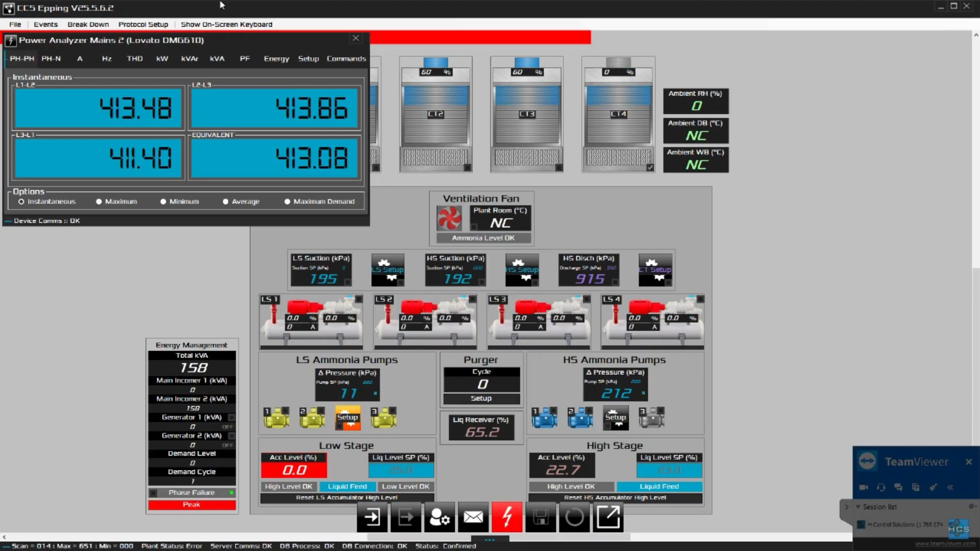
Task: Click High Stage Liquid Feed button
Action: pos(659,487)
